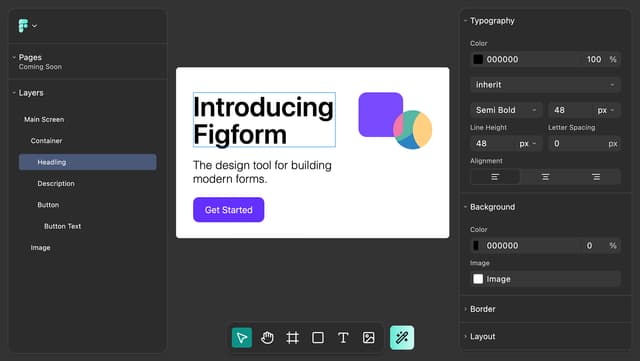Select the Description layer
Viewport: 640px width, 361px height.
click(x=56, y=183)
